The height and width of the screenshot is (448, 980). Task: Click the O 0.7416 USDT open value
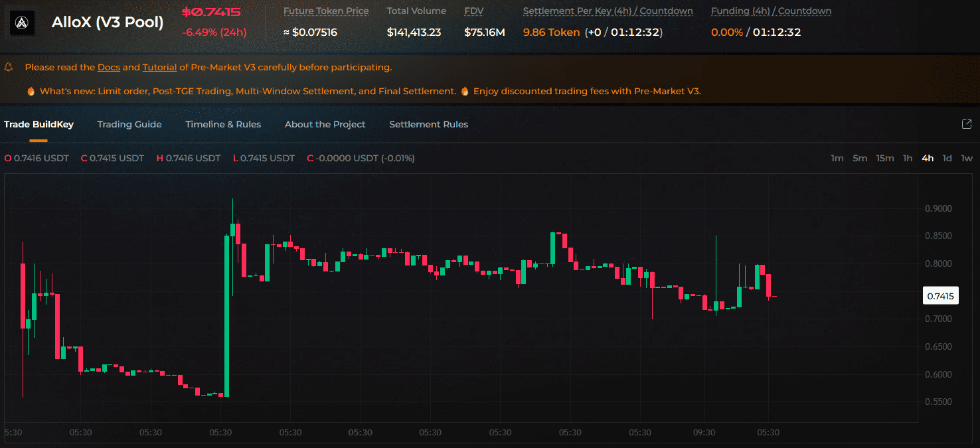point(37,158)
